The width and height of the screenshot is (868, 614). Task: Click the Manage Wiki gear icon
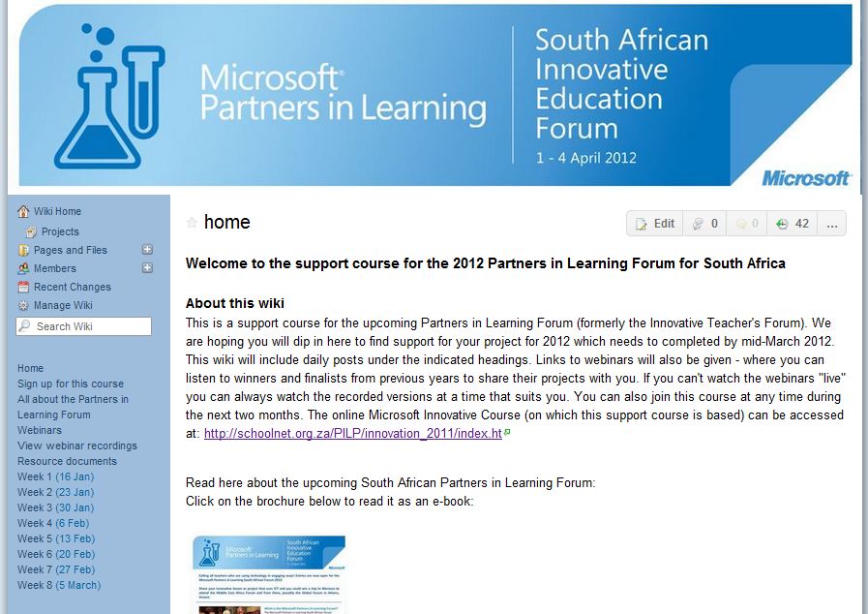pos(24,305)
